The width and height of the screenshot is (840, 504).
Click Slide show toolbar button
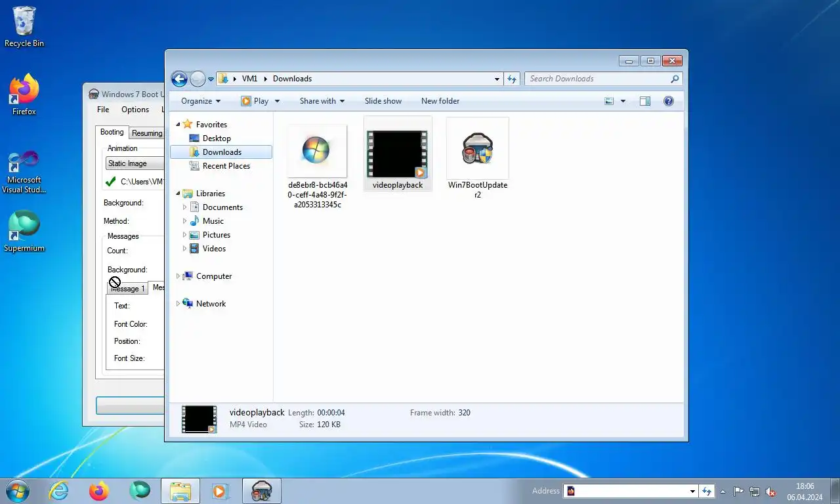[x=383, y=101]
